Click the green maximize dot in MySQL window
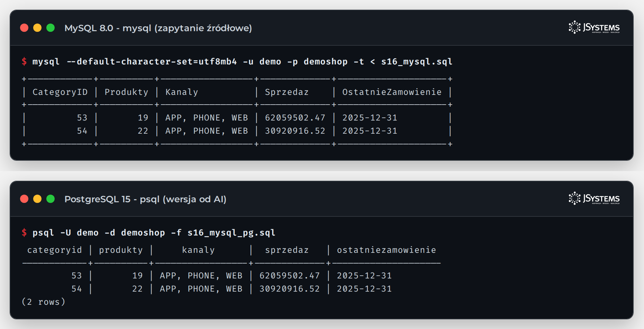This screenshot has width=644, height=329. pyautogui.click(x=50, y=28)
